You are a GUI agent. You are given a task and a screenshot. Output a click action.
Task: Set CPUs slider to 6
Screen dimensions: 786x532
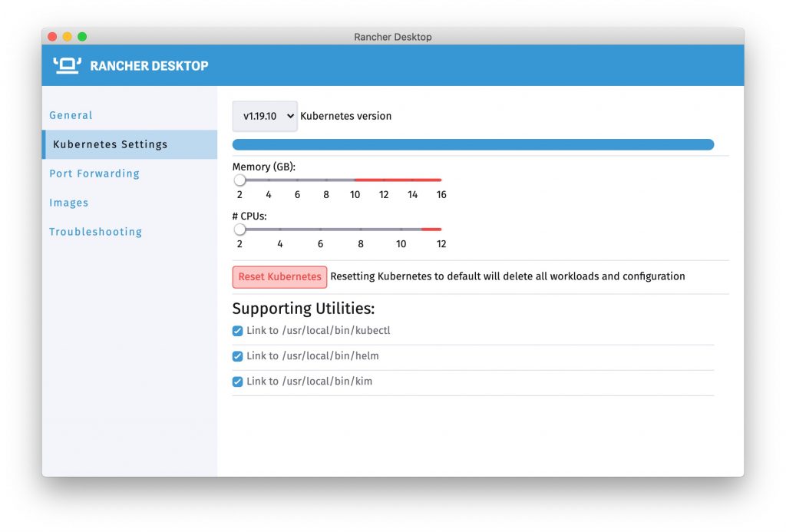(320, 229)
